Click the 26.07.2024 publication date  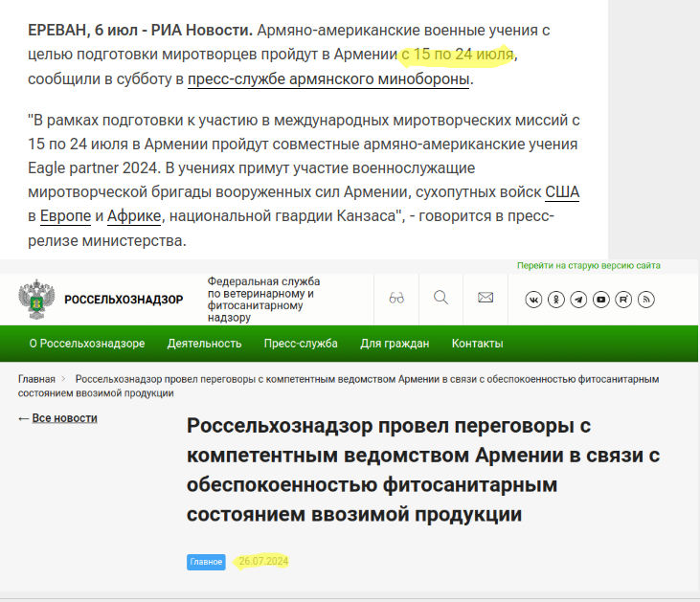tap(263, 561)
